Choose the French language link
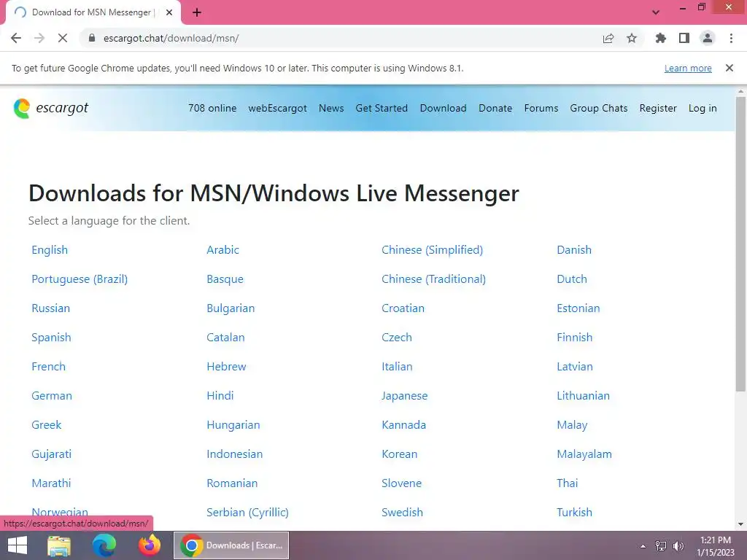Screen dimensions: 747x560 (x=48, y=367)
